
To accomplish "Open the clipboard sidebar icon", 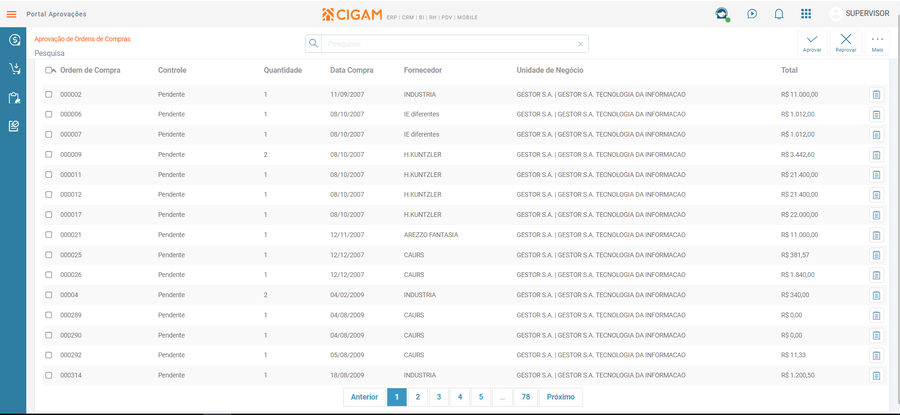I will pyautogui.click(x=14, y=98).
